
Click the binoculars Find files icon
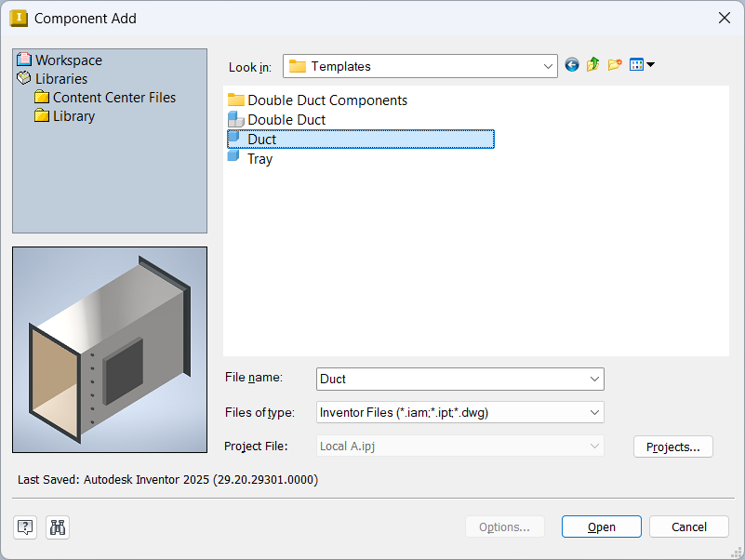(58, 527)
